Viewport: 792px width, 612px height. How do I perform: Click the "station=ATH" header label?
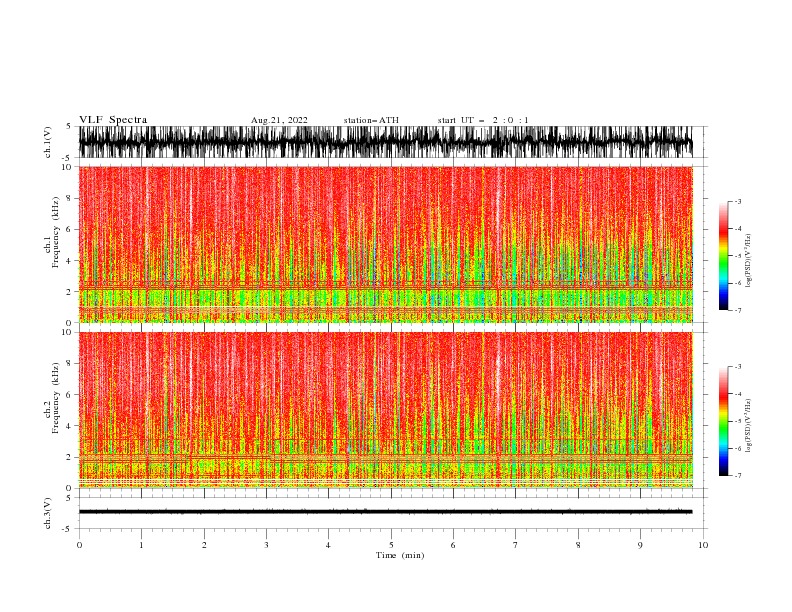(371, 120)
